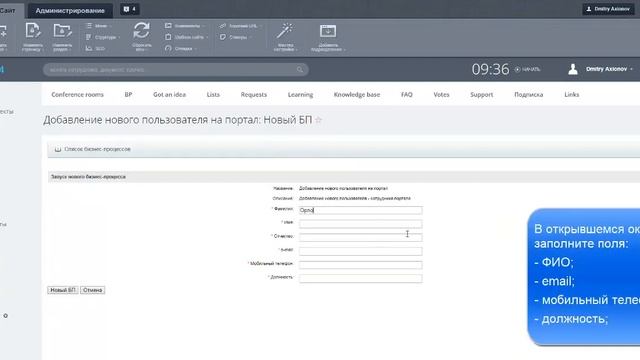Open the Links menu item

pos(571,94)
